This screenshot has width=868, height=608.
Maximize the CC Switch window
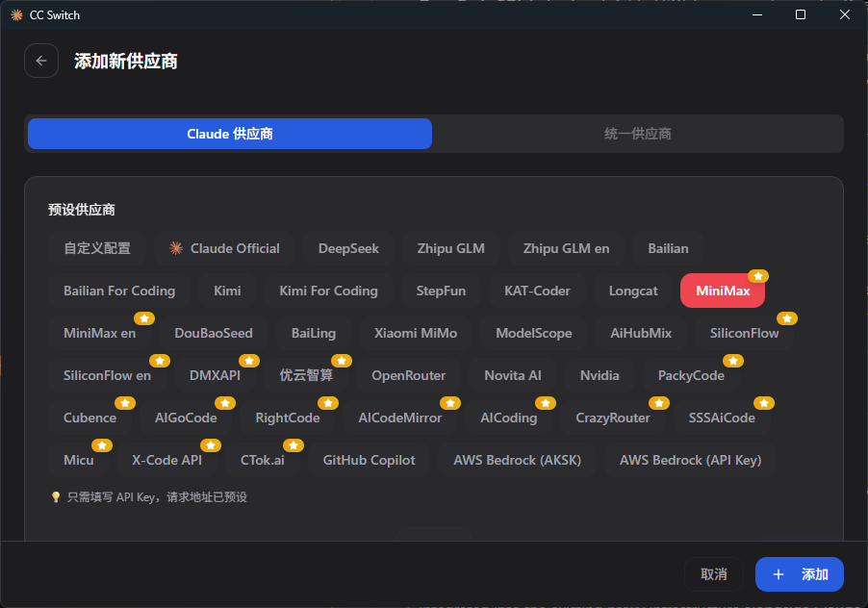(x=801, y=15)
